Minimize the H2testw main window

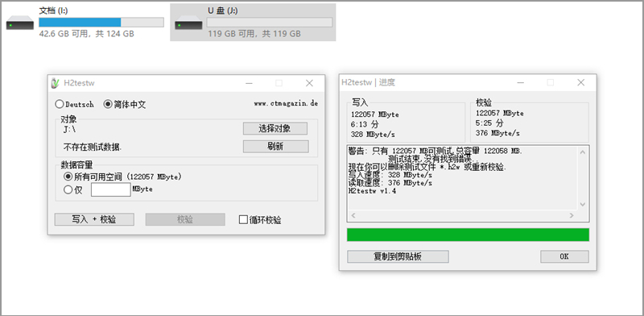click(x=249, y=83)
